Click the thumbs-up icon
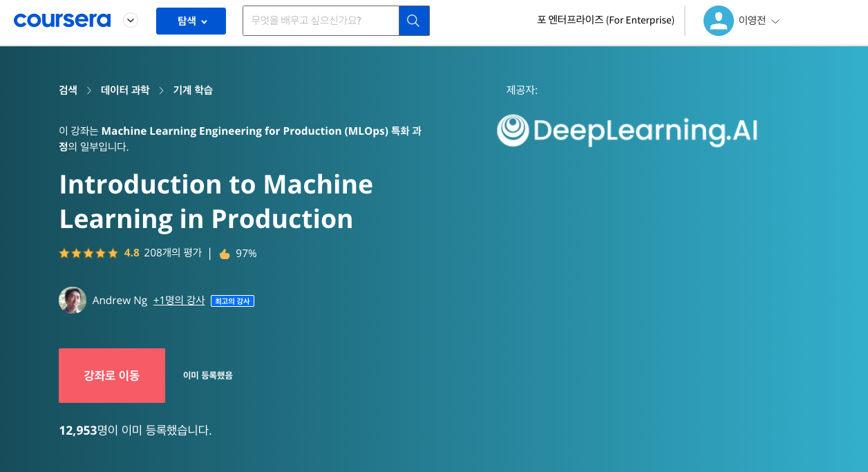Screen dimensions: 868x472 pos(225,254)
